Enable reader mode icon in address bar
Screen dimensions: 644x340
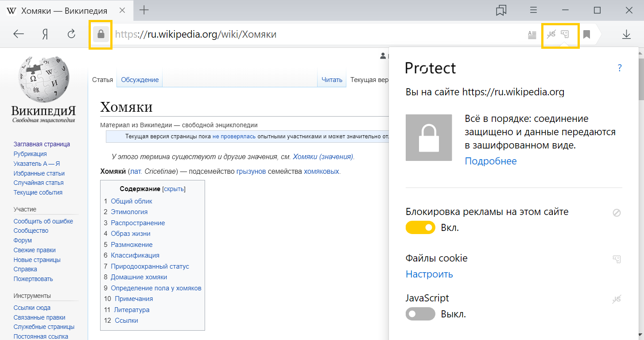tap(532, 35)
